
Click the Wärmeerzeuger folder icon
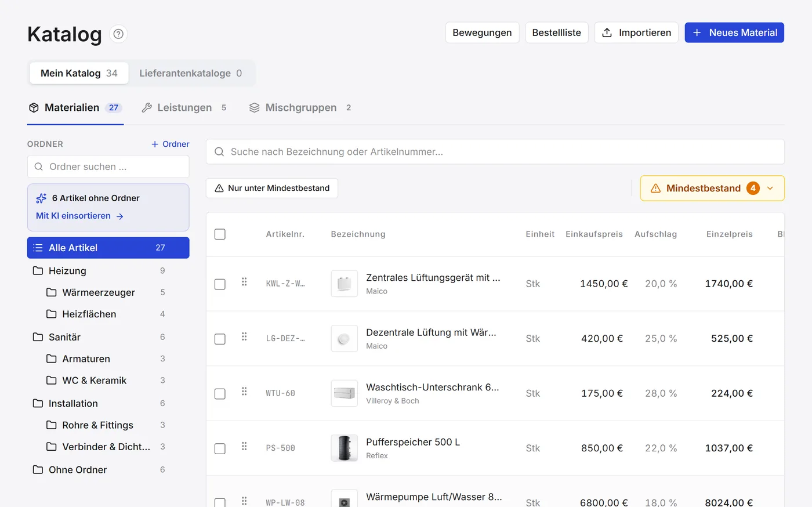point(52,292)
